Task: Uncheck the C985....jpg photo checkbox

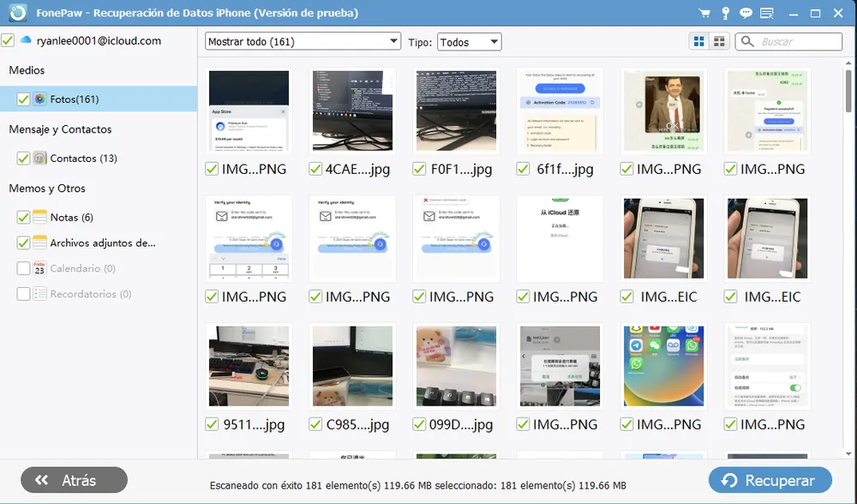Action: 315,424
